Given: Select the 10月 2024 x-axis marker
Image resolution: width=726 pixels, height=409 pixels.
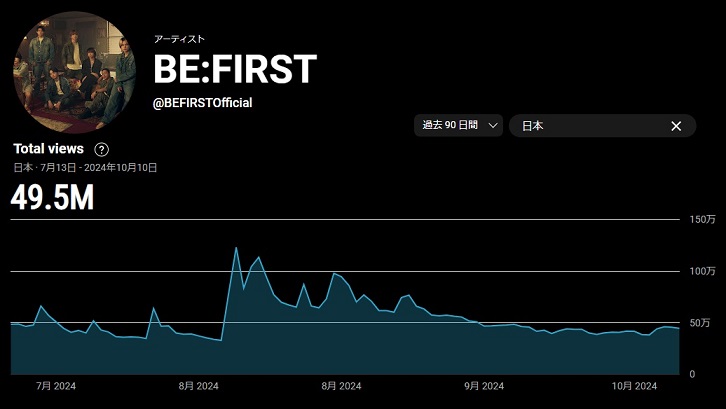Looking at the screenshot, I should pos(633,386).
